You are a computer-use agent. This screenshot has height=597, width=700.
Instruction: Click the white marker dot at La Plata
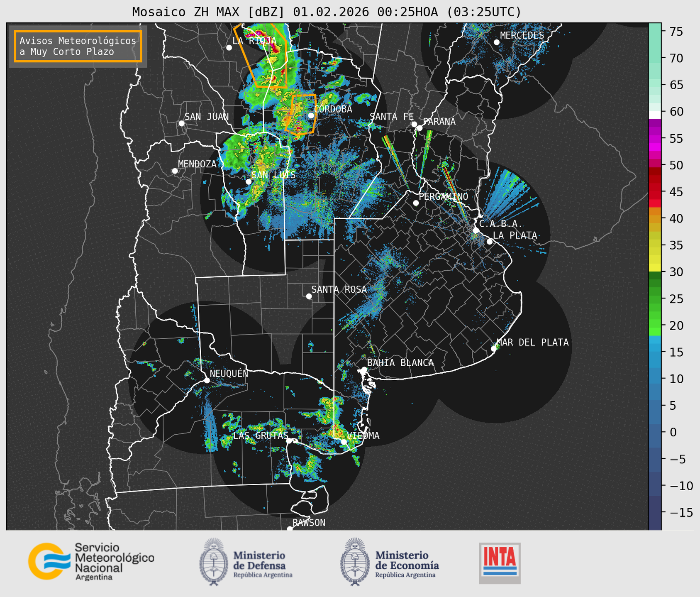point(490,242)
